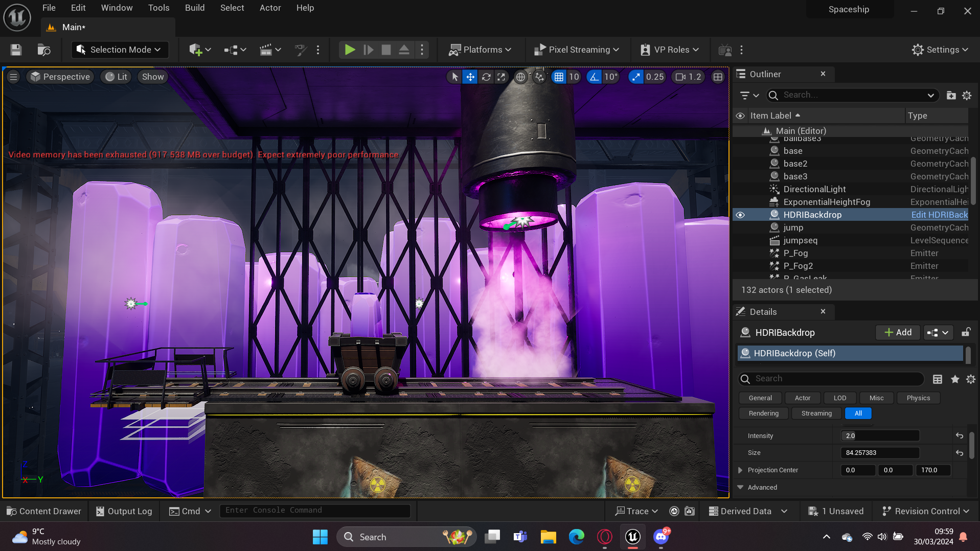Start Play in Editor

click(x=350, y=50)
